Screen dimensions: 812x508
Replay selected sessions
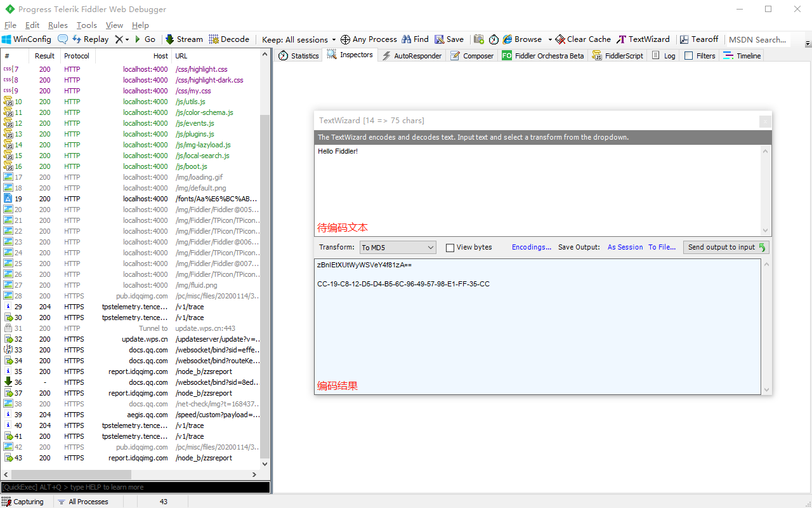click(90, 39)
